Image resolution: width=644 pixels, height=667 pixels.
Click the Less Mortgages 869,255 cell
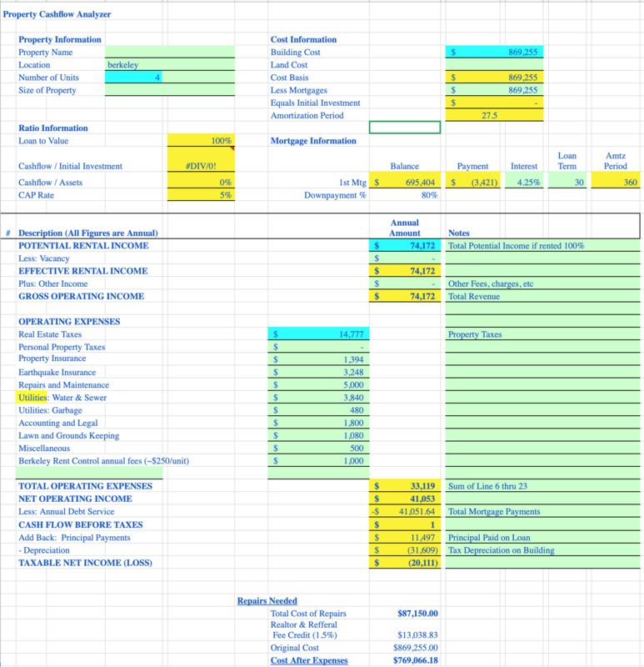tap(494, 90)
